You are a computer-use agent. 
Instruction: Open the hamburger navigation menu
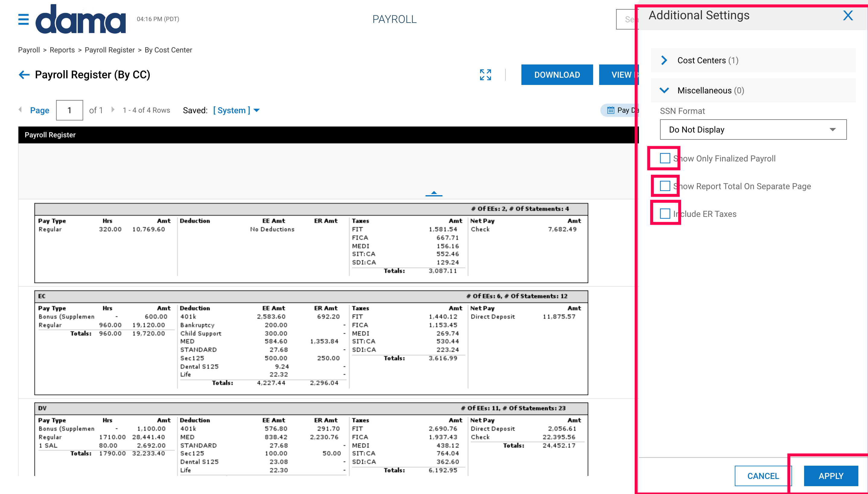click(x=24, y=19)
